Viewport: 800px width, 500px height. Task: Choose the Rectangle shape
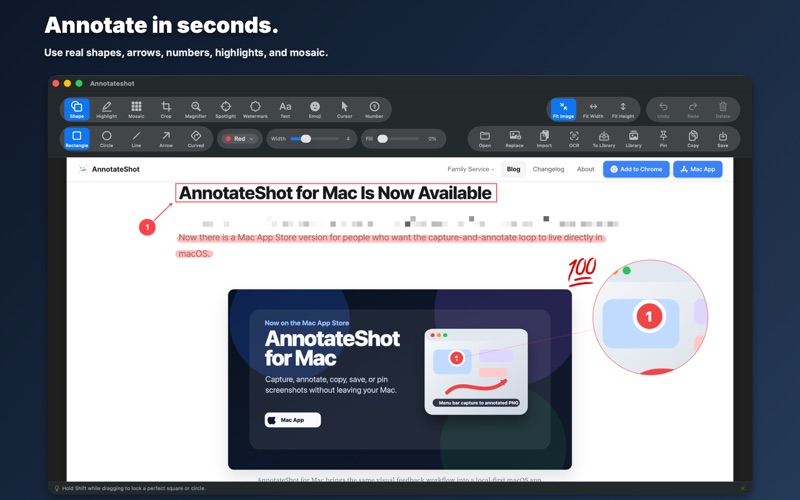pyautogui.click(x=77, y=138)
